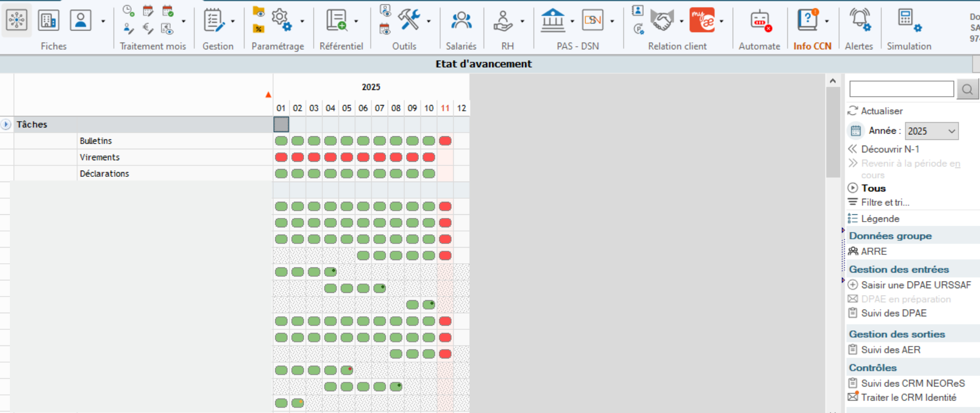Open the Outils hammer and wrench icon
The image size is (980, 413).
pos(409,20)
